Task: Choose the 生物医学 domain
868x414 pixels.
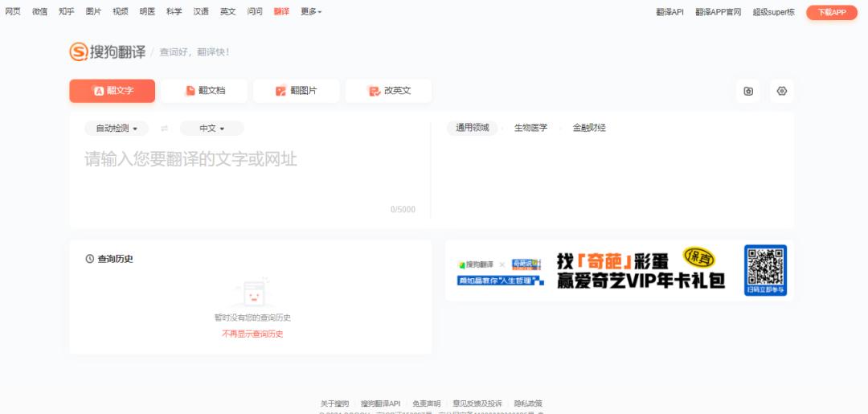Action: tap(531, 128)
